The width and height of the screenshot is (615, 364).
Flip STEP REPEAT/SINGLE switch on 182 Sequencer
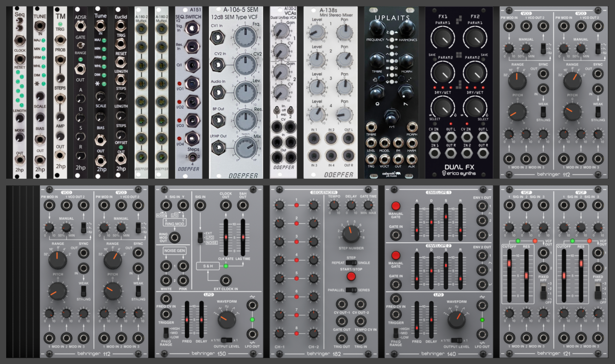(351, 262)
